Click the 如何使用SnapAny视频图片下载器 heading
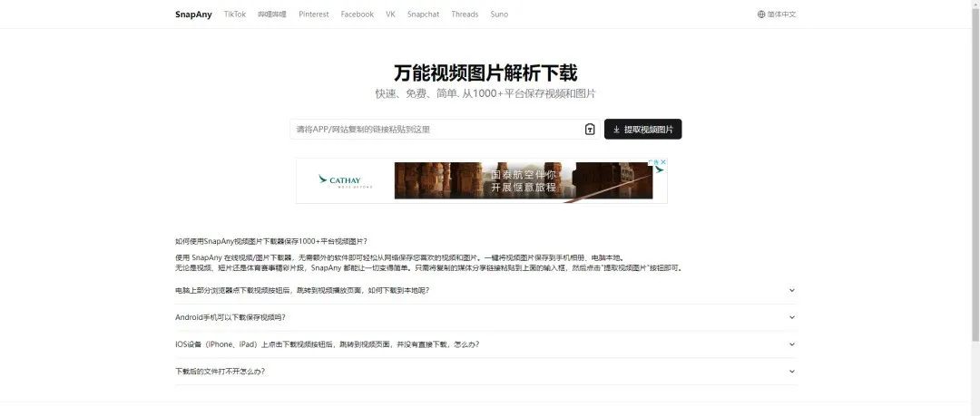 tap(271, 241)
